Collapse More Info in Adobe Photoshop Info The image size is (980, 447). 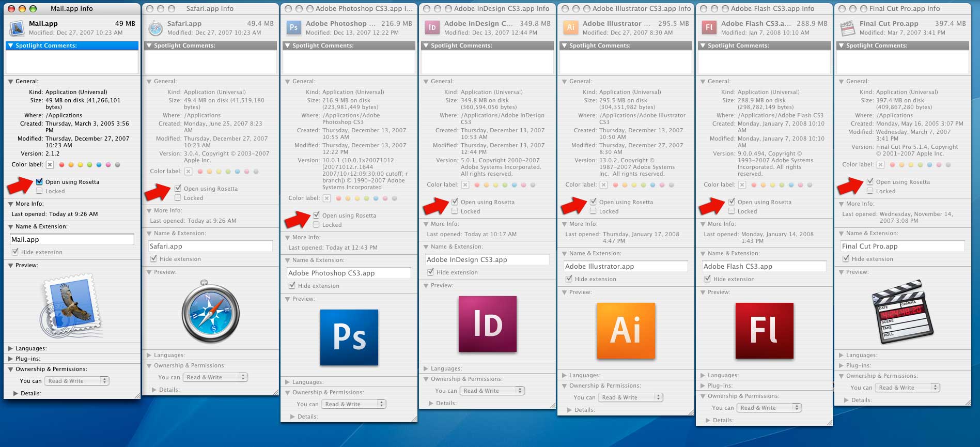288,238
